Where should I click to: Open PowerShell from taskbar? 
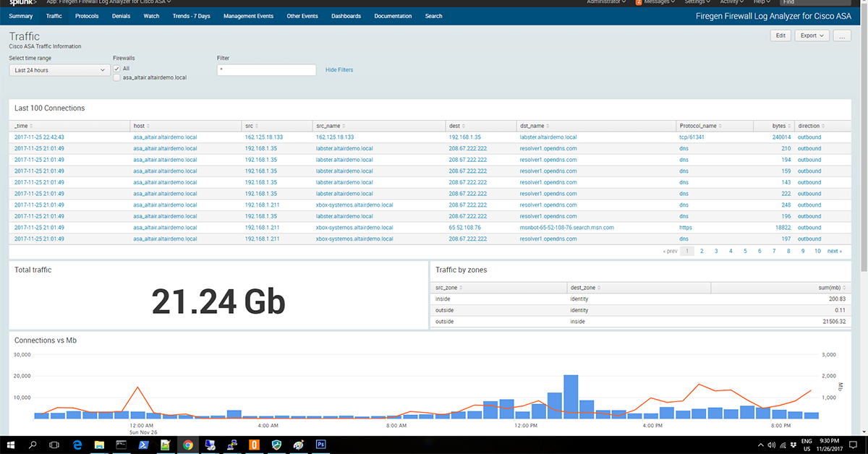tap(143, 445)
